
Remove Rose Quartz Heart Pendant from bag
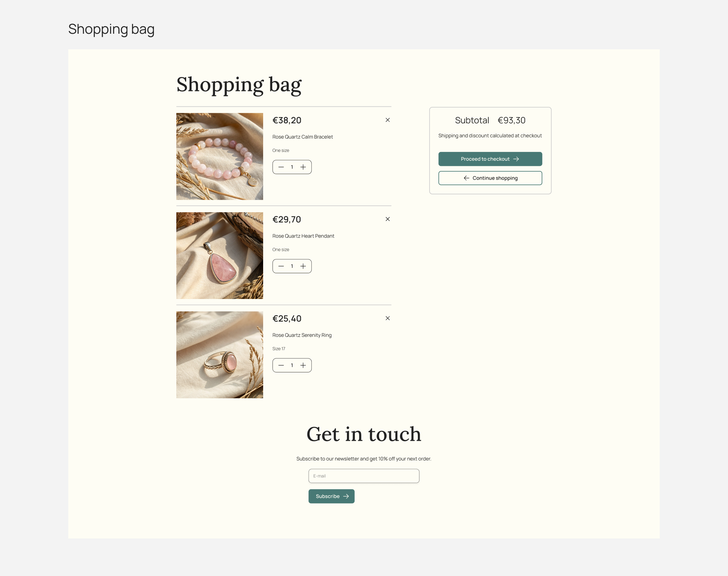pyautogui.click(x=388, y=219)
